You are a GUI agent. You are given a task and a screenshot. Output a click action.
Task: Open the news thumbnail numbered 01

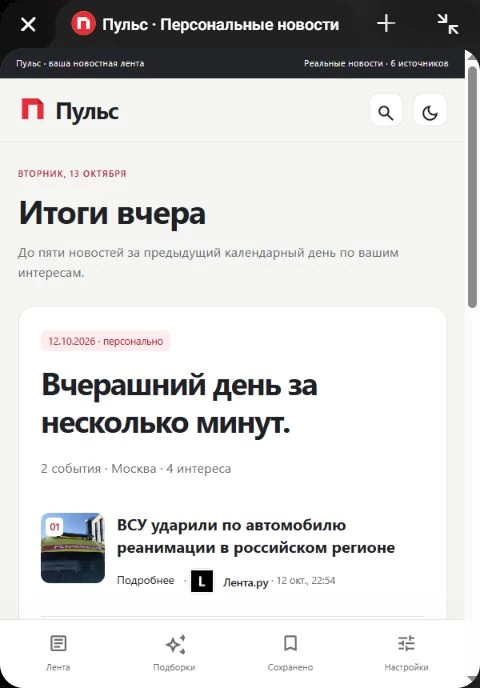point(73,548)
